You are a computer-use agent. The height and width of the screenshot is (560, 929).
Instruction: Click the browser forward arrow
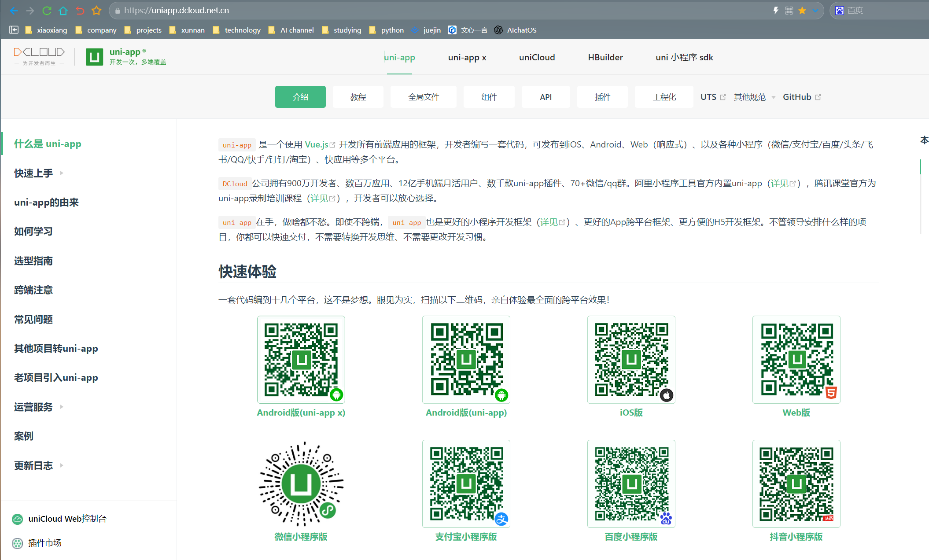[x=30, y=11]
